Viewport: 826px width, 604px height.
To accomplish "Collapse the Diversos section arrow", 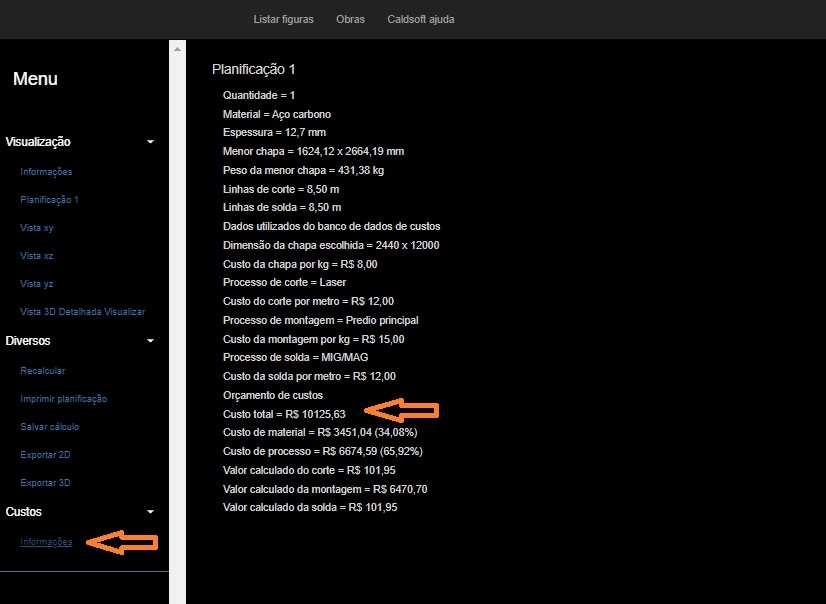I will pyautogui.click(x=150, y=341).
